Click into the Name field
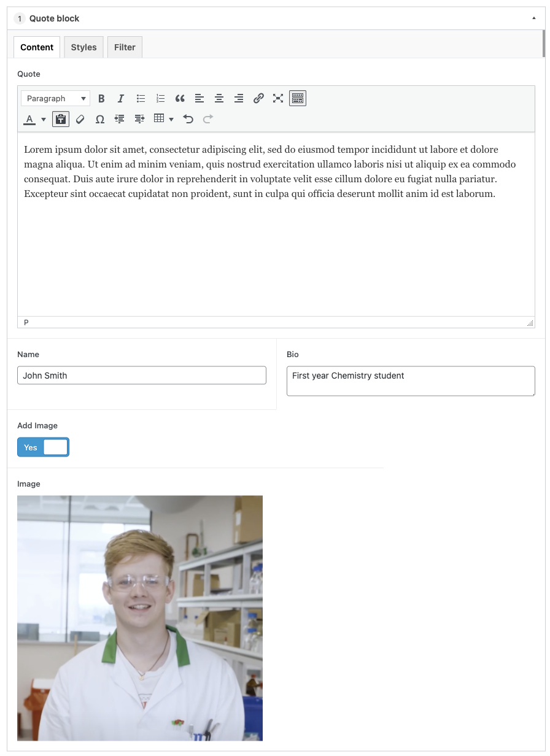This screenshot has width=550, height=756. coord(142,376)
